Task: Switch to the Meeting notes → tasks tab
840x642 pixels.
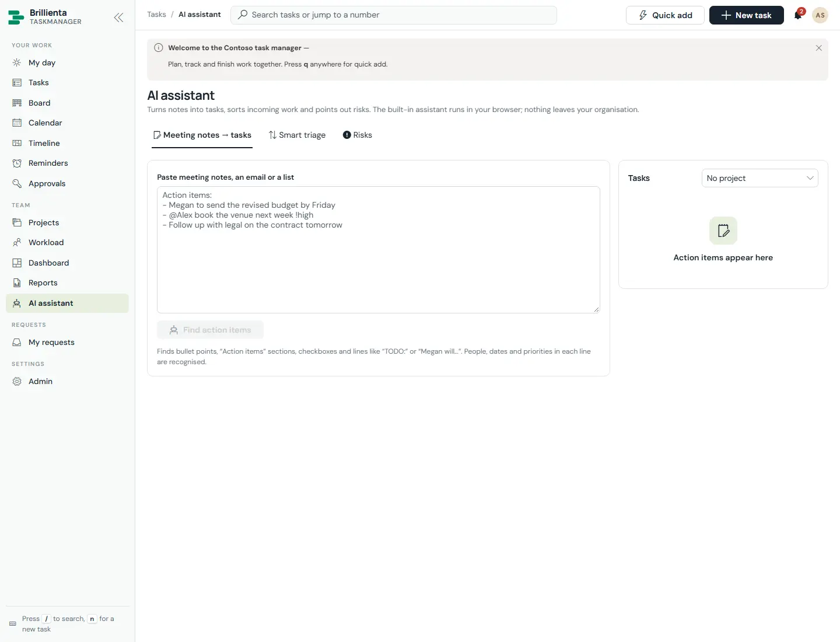Action: tap(202, 135)
